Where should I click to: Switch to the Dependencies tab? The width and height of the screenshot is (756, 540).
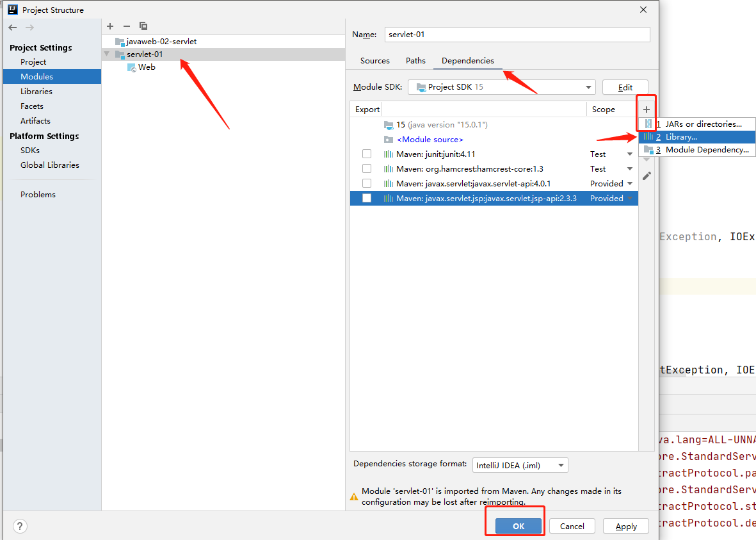468,61
